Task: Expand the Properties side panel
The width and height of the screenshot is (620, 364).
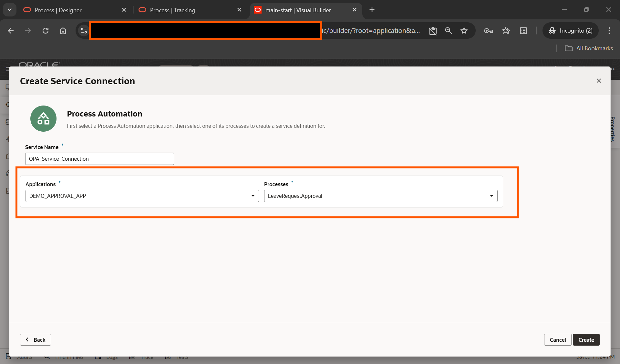Action: pyautogui.click(x=612, y=129)
